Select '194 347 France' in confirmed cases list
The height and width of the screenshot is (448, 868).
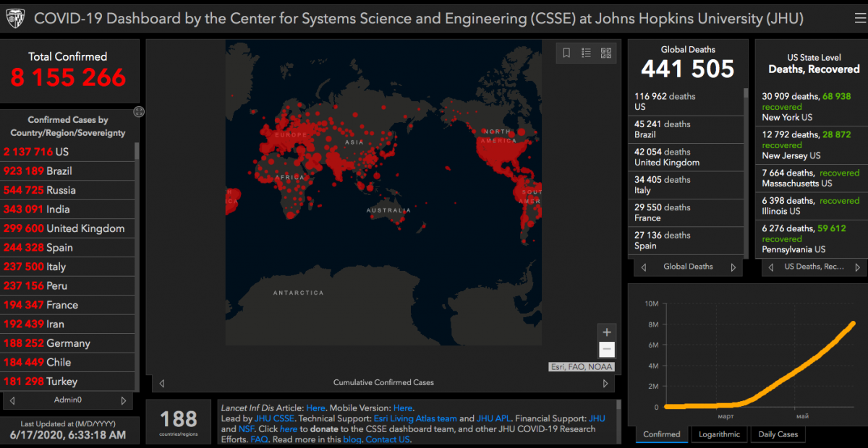67,305
